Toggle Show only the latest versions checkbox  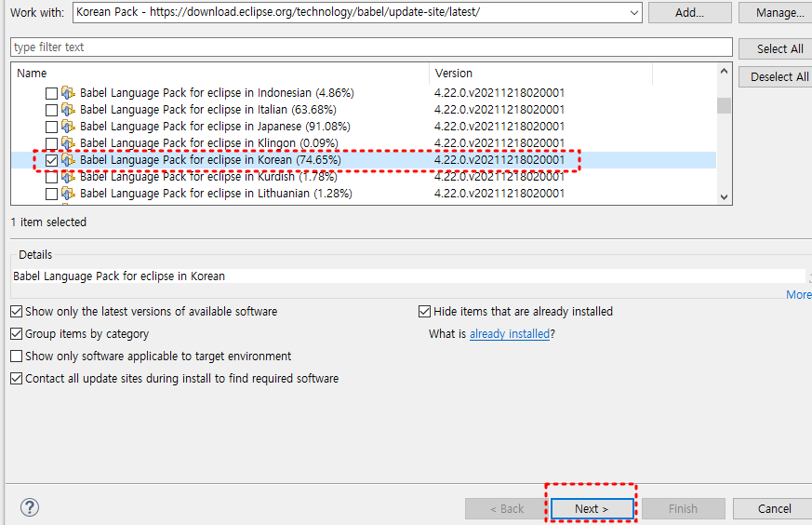click(x=17, y=312)
